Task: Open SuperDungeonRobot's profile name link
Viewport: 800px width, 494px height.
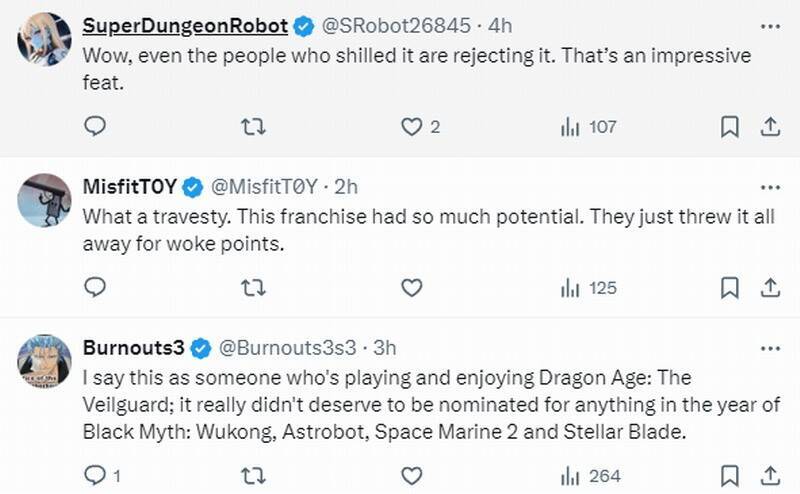Action: click(185, 25)
